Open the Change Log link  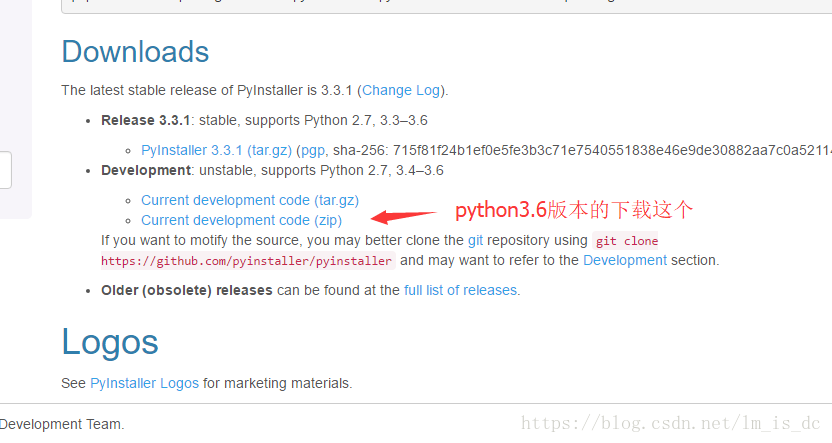coord(401,91)
